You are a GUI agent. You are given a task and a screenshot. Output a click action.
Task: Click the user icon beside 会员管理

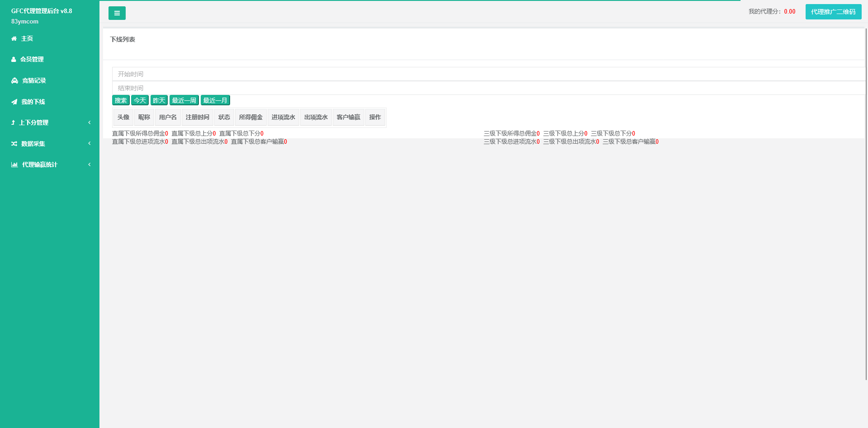click(x=14, y=60)
